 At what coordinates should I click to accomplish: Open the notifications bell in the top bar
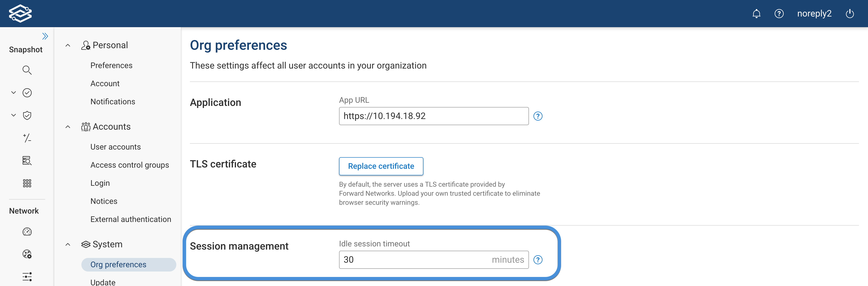click(x=757, y=14)
